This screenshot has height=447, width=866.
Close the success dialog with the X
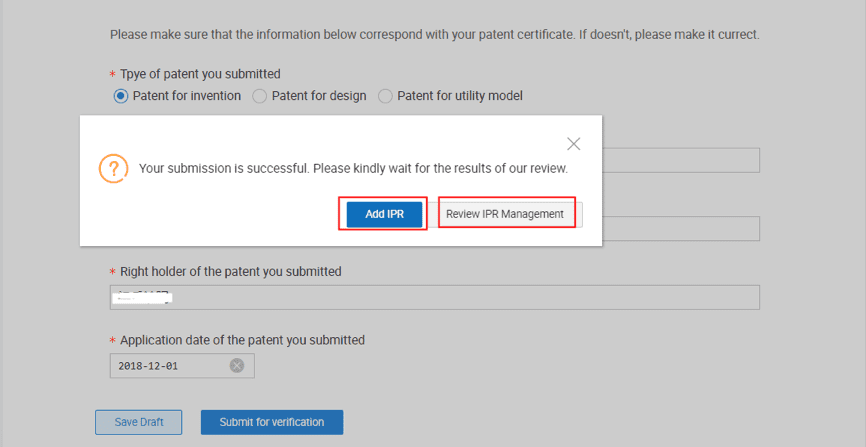point(573,144)
